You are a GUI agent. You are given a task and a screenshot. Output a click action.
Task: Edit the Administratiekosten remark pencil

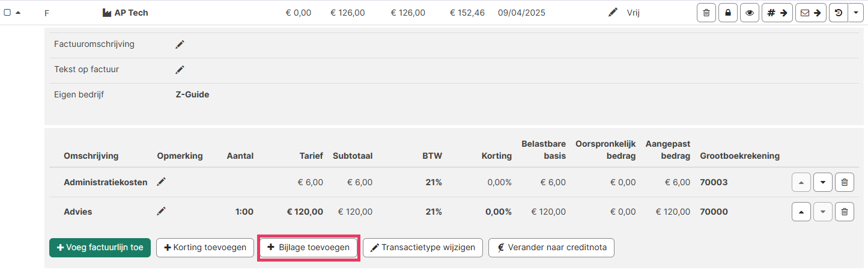[x=161, y=182]
